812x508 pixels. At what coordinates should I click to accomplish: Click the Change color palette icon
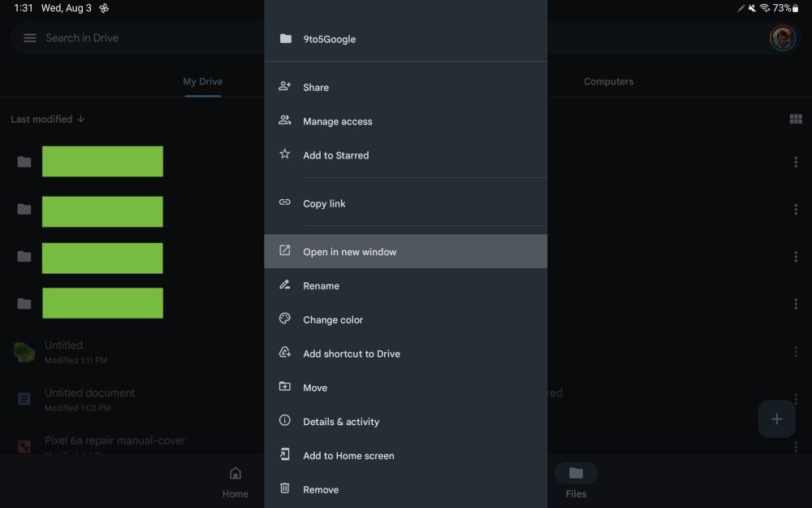285,319
